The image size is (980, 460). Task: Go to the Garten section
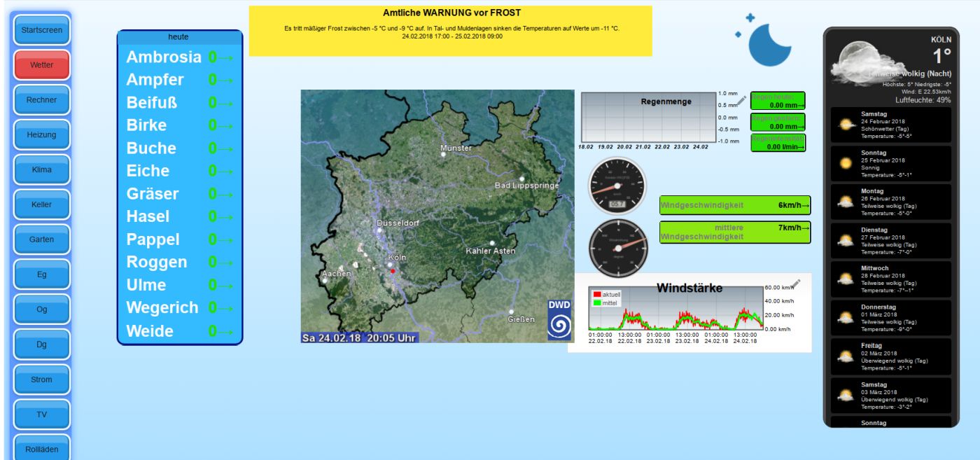click(x=42, y=239)
